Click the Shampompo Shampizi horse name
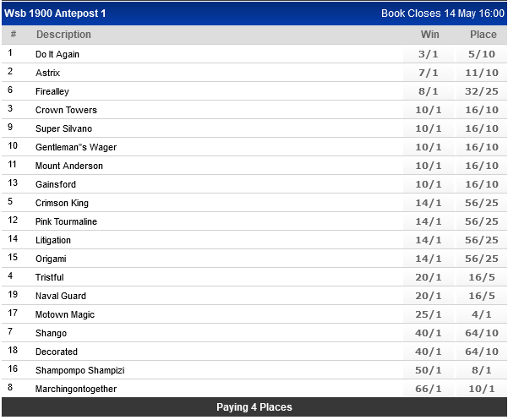Screen dimensions: 508x420 pyautogui.click(x=79, y=370)
